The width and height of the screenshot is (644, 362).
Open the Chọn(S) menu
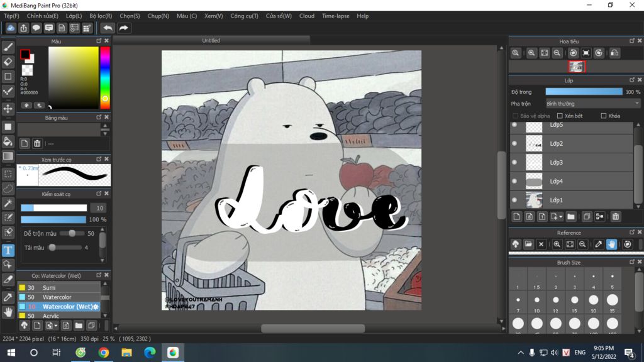130,16
